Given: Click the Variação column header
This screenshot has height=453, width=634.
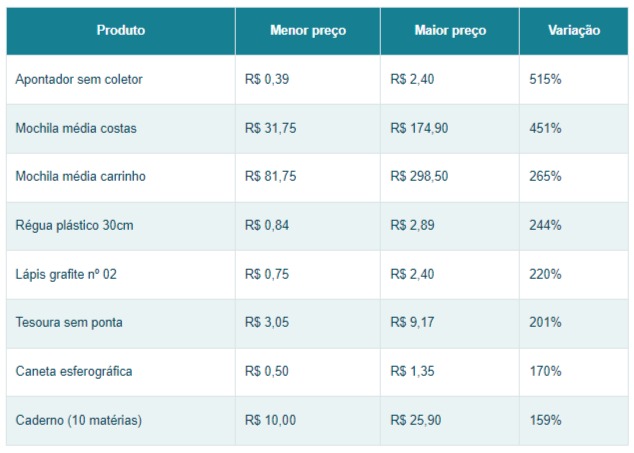Looking at the screenshot, I should pyautogui.click(x=574, y=31).
